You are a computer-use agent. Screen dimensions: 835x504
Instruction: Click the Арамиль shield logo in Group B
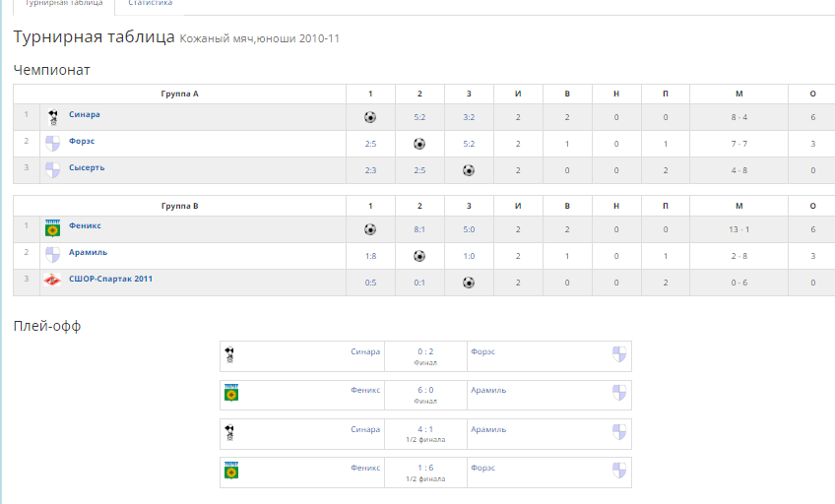coord(53,256)
